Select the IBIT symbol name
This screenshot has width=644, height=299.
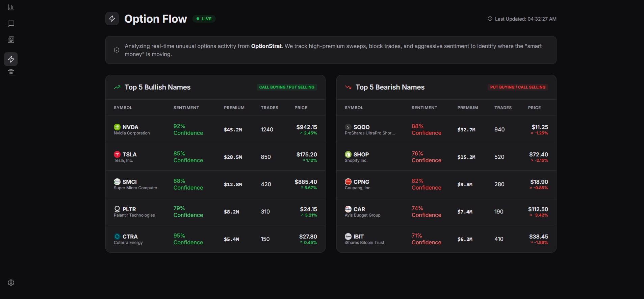point(359,236)
